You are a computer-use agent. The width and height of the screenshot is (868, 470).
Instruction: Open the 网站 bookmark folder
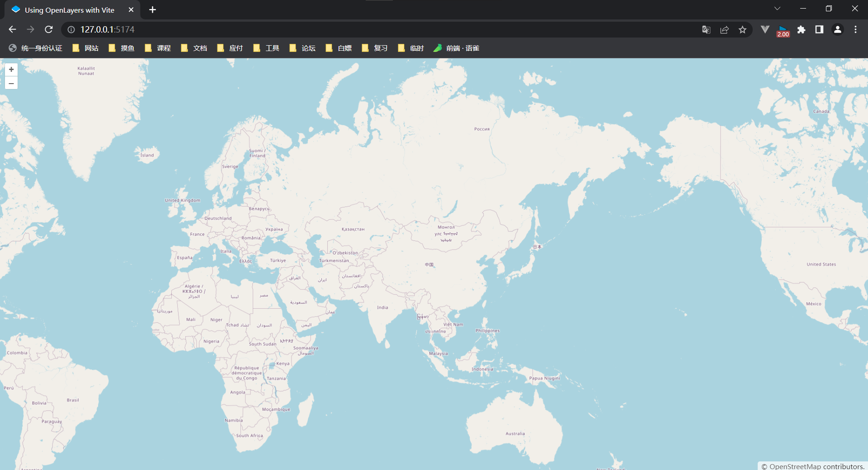(85, 48)
